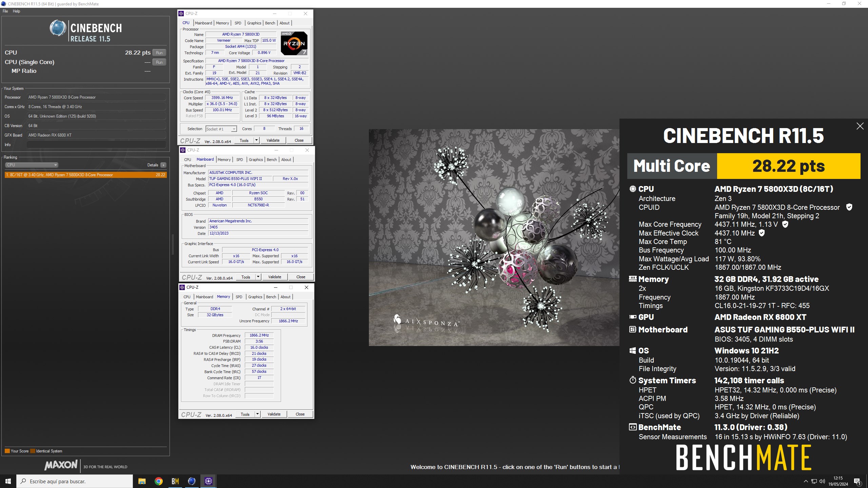Launch Google Chrome from the taskbar
Image resolution: width=868 pixels, height=488 pixels.
point(158,481)
